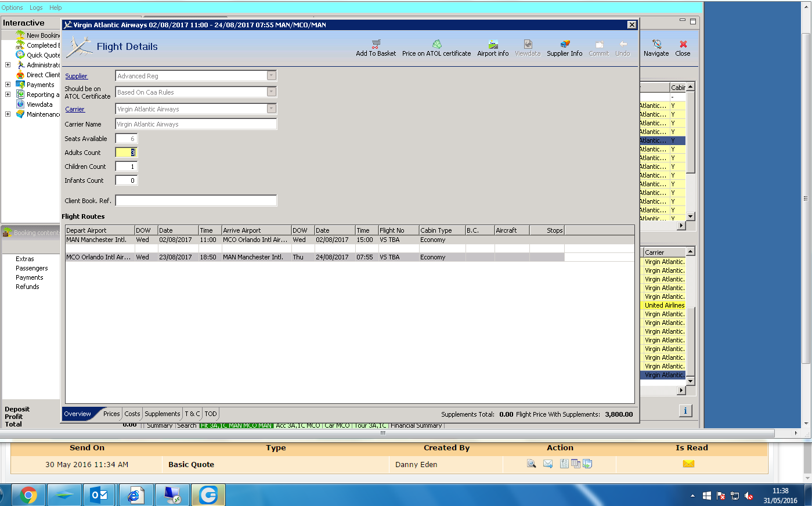Screen dimensions: 812x506
Task: Open the Completed bookings tree icon
Action: coord(20,45)
